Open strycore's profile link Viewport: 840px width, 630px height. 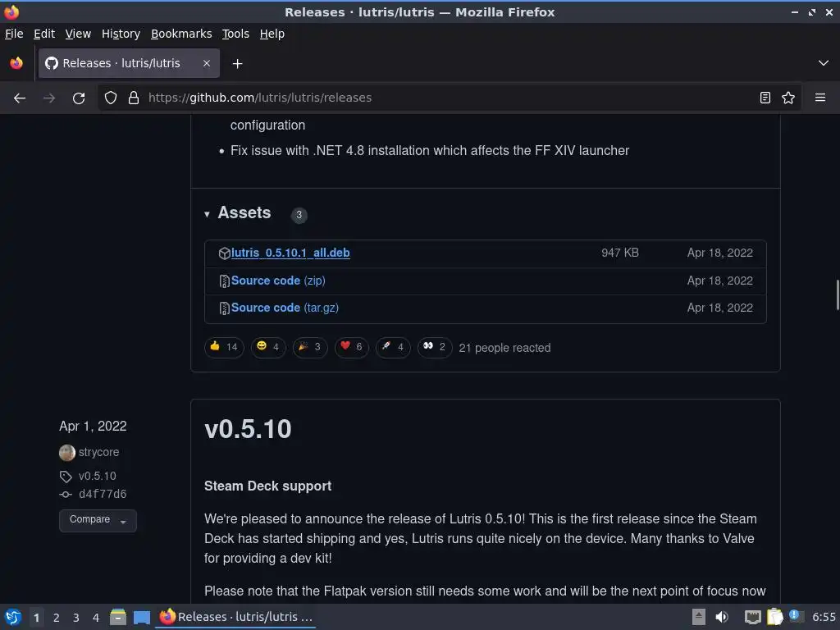[99, 452]
